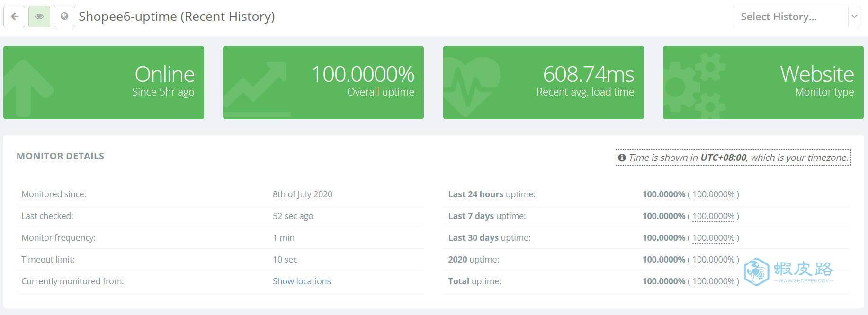Image resolution: width=868 pixels, height=315 pixels.
Task: Click the info icon beside timezone note
Action: coord(622,157)
